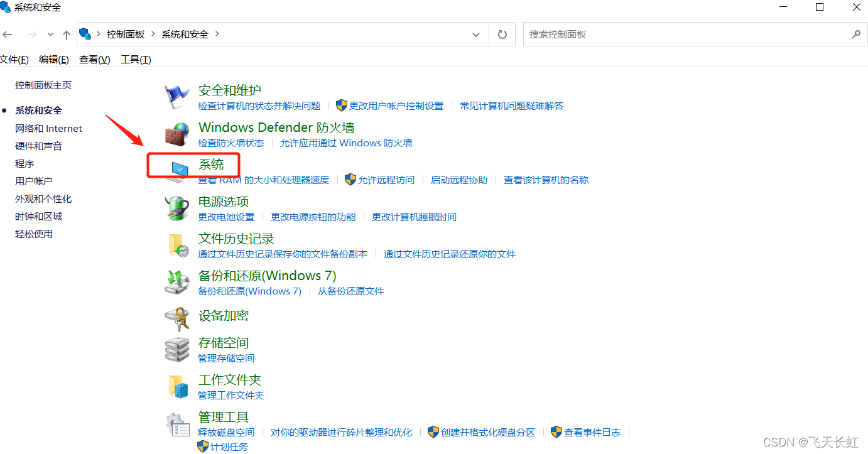Select 轻松使用 in sidebar

point(34,234)
